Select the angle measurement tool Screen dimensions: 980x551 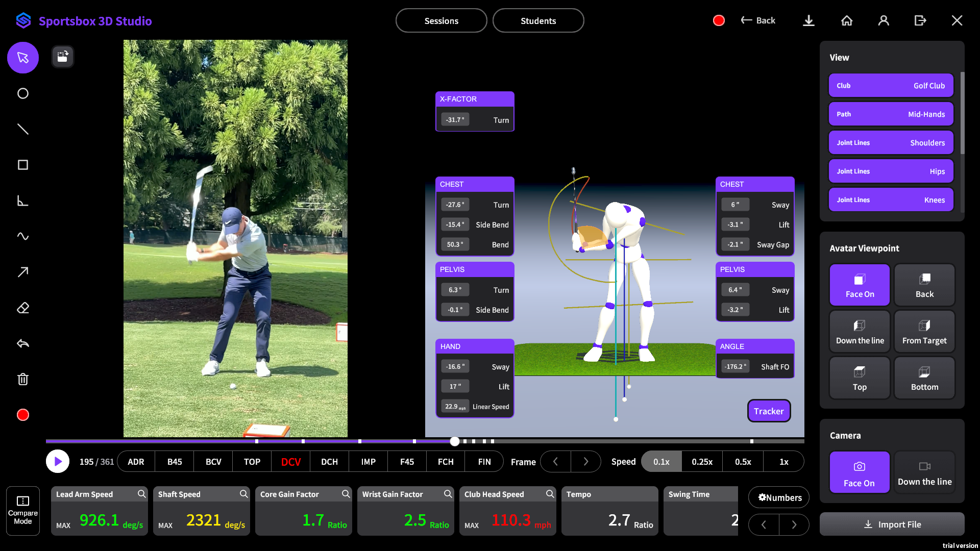[23, 201]
